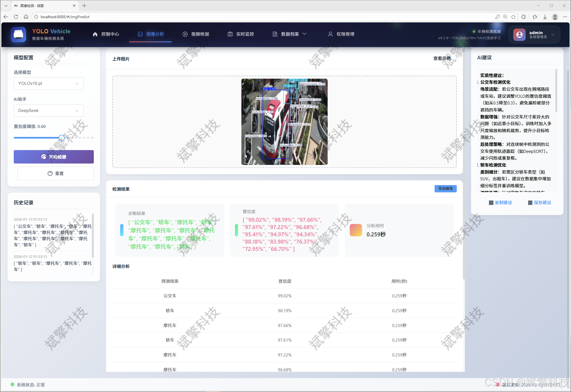Click the YOLO Vehicle app logo icon

coord(18,34)
